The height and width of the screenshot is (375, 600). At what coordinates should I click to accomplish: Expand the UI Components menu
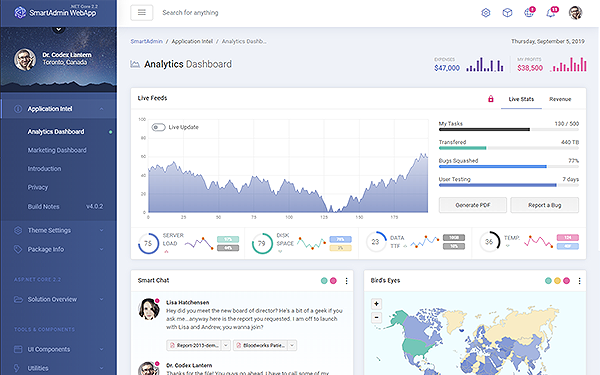point(101,349)
